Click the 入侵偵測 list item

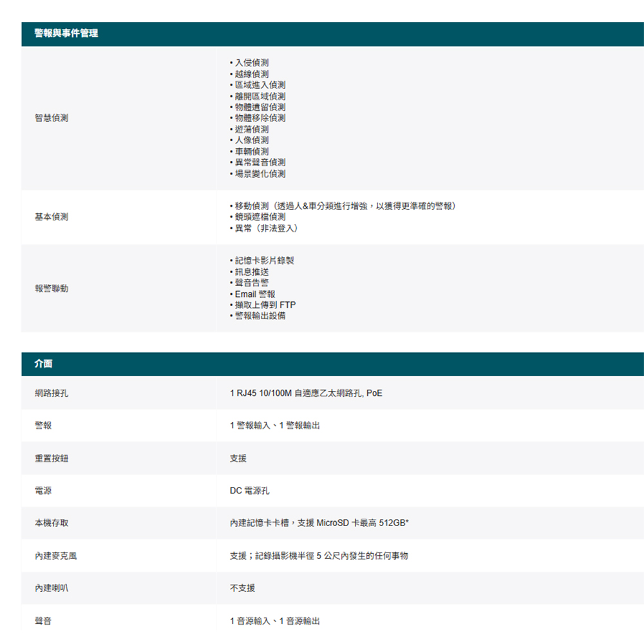(251, 63)
